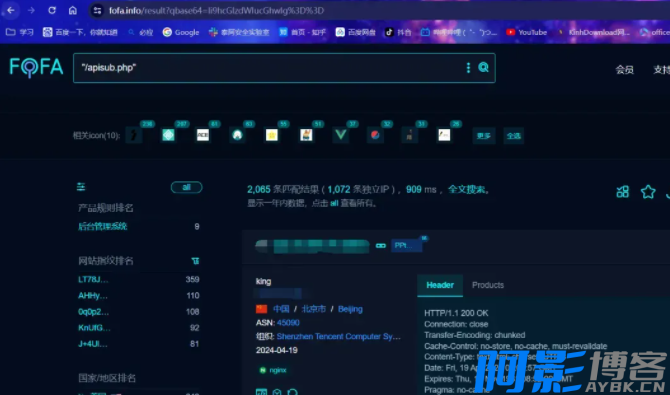Image resolution: width=670 pixels, height=395 pixels.
Task: Switch to the Products tab
Action: click(x=488, y=285)
